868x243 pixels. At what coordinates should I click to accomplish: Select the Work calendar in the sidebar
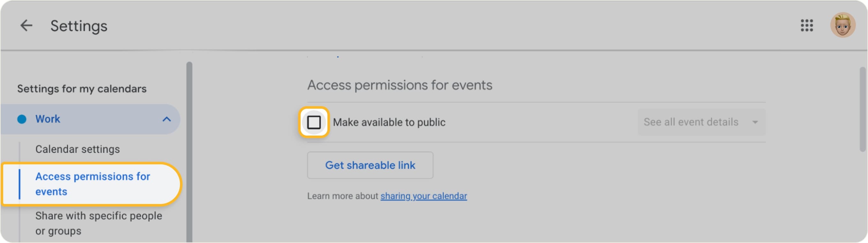click(48, 119)
